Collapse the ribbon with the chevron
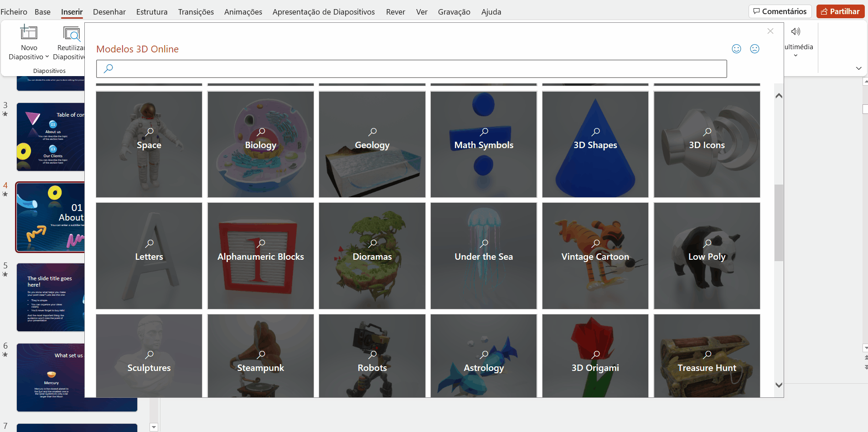Viewport: 868px width, 432px height. [x=859, y=68]
